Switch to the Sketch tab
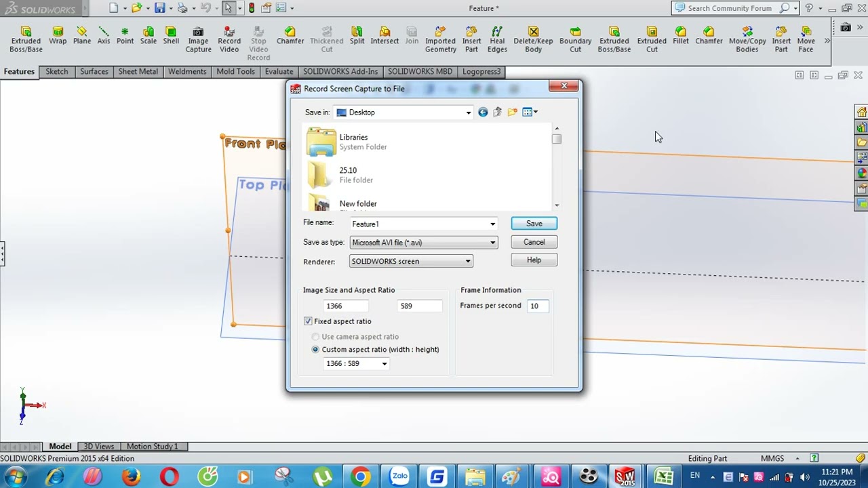This screenshot has height=488, width=868. [57, 71]
